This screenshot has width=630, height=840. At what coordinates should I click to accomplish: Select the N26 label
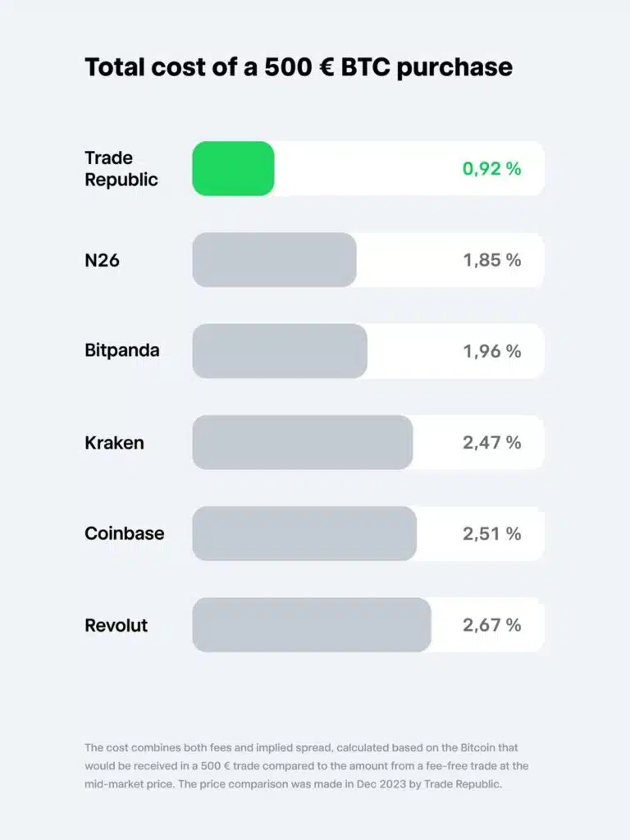point(102,260)
